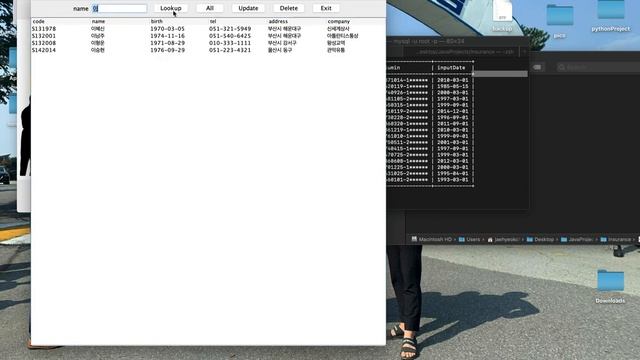Image resolution: width=640 pixels, height=360 pixels.
Task: Click the home folder in Finder path bar
Action: (503, 240)
